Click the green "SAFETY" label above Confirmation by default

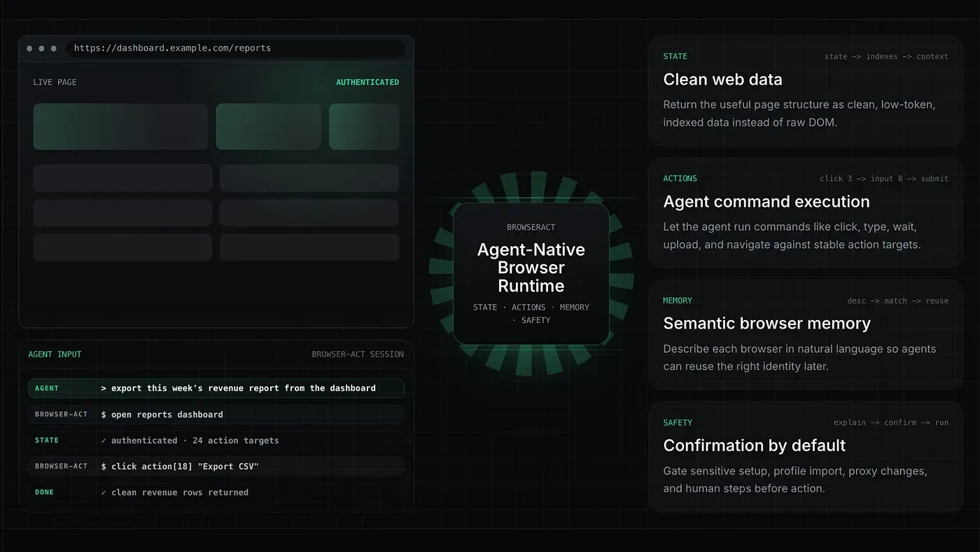tap(678, 422)
